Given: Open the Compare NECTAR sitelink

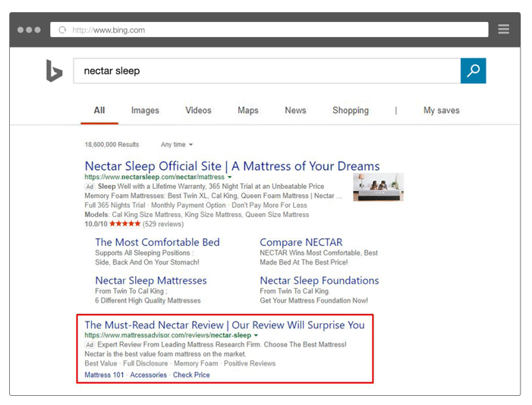Looking at the screenshot, I should [301, 242].
